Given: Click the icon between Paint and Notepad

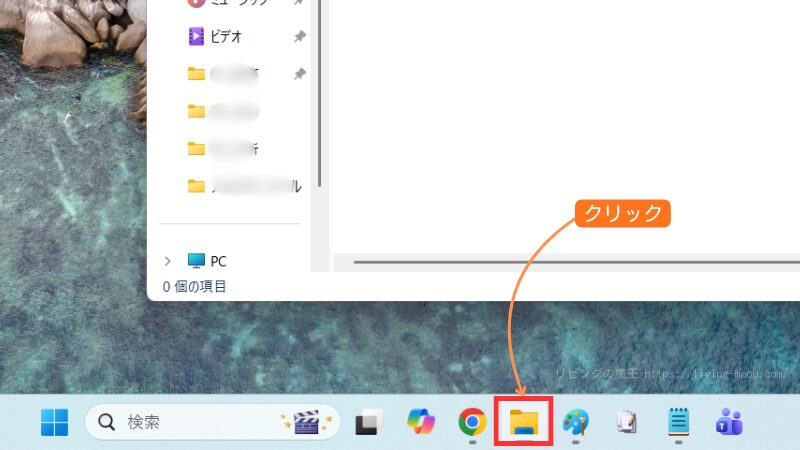Looking at the screenshot, I should (x=627, y=423).
